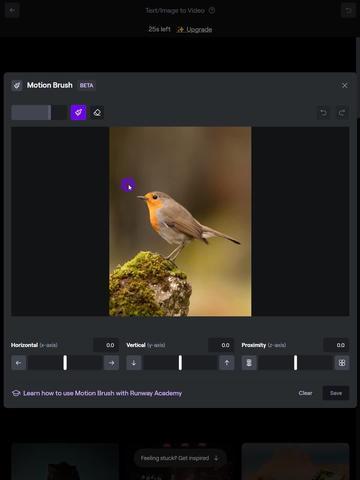Click the Horizontal value input field

coord(106,345)
